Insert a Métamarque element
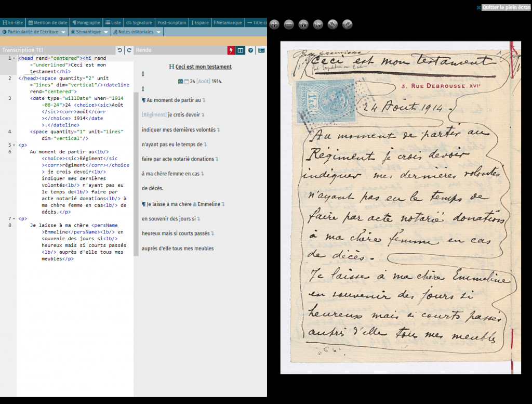 click(228, 22)
